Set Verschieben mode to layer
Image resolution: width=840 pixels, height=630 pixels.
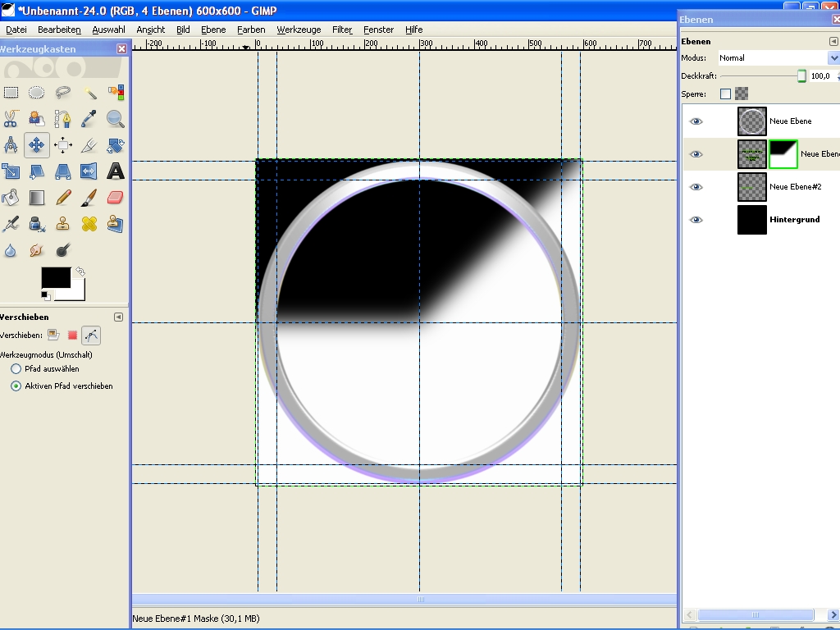[x=53, y=336]
